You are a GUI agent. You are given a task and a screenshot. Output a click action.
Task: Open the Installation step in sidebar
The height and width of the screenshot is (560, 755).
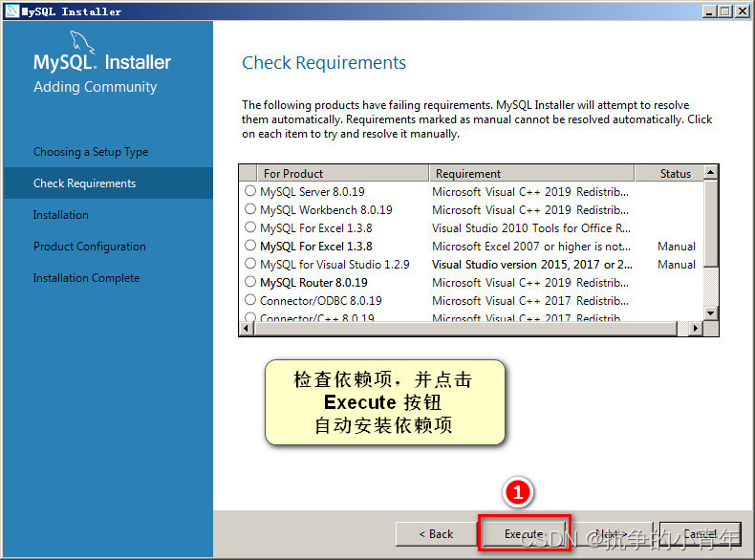pyautogui.click(x=60, y=215)
